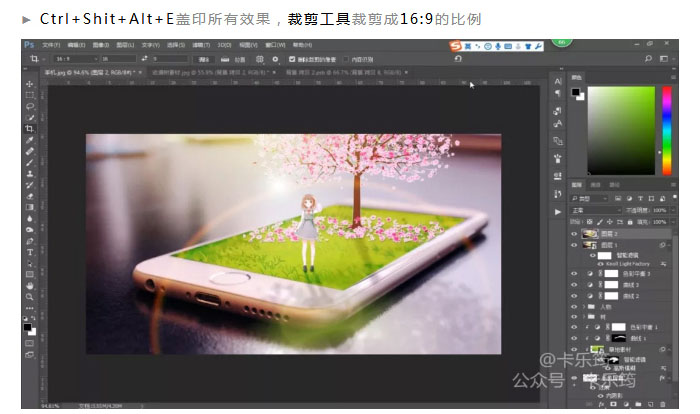Expand the 人物 layer group
This screenshot has width=700, height=414.
(x=584, y=307)
